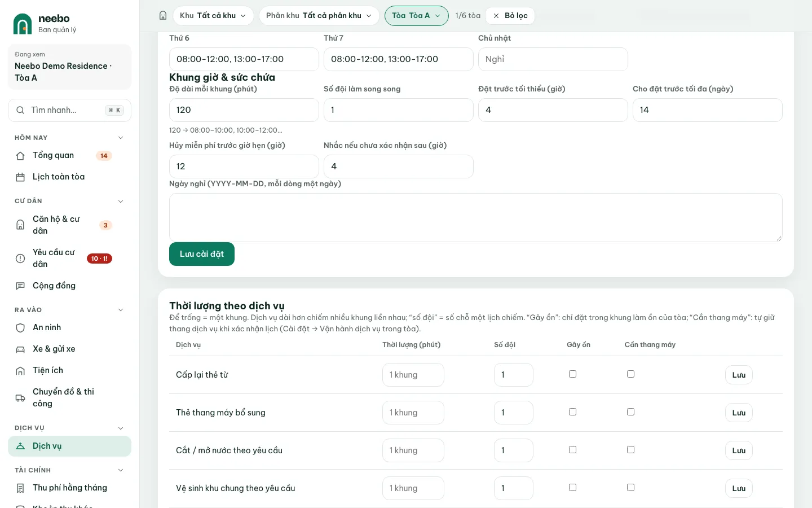Image resolution: width=812 pixels, height=508 pixels.
Task: Click the Yêu cầu cư dân alert icon
Action: pyautogui.click(x=20, y=259)
